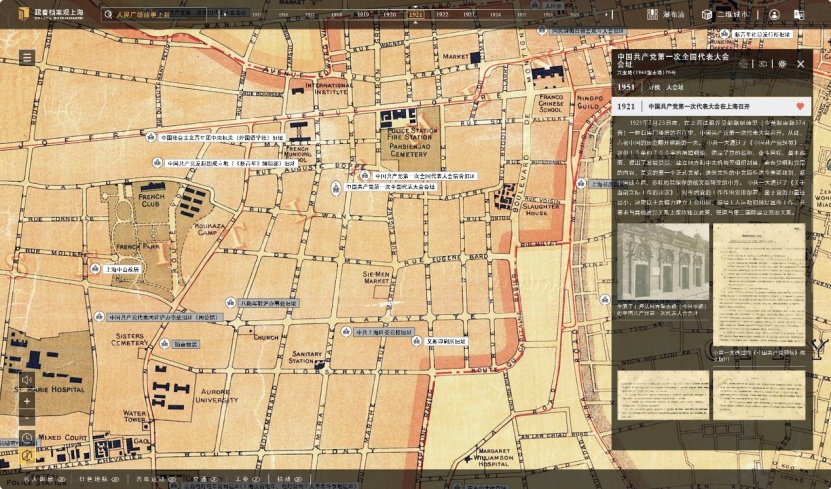
Task: Click the 上海中山故居 map marker
Action: pos(122,270)
